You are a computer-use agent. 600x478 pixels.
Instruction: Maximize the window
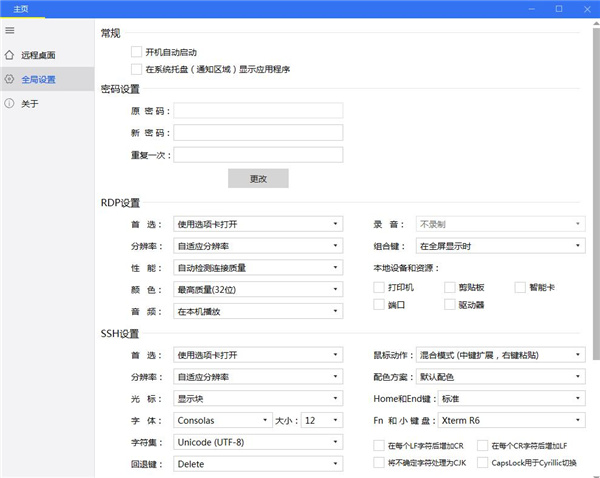tap(559, 9)
